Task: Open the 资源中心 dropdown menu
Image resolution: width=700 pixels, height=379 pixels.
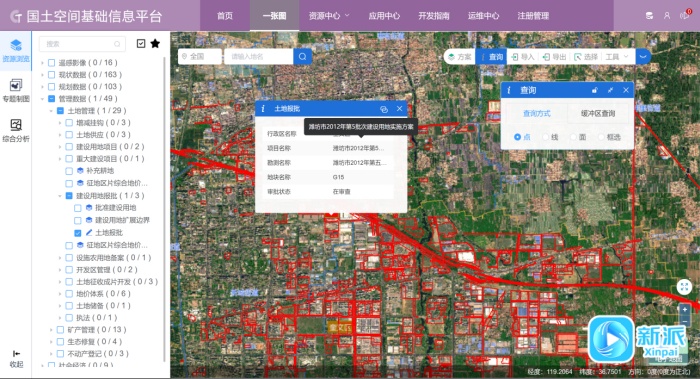Action: click(329, 16)
